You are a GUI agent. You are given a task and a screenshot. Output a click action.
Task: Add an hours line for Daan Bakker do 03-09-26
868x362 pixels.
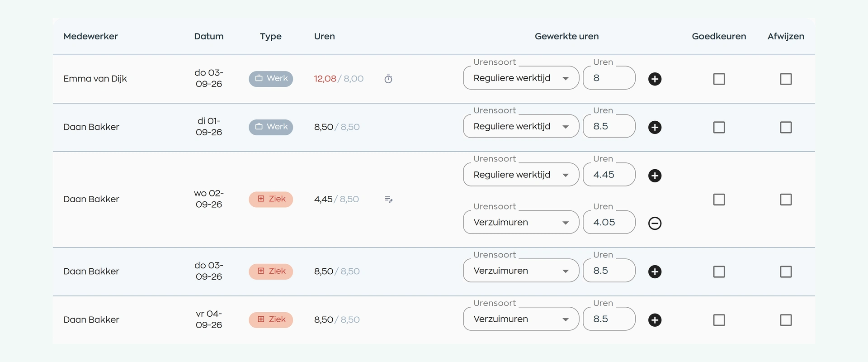click(655, 271)
